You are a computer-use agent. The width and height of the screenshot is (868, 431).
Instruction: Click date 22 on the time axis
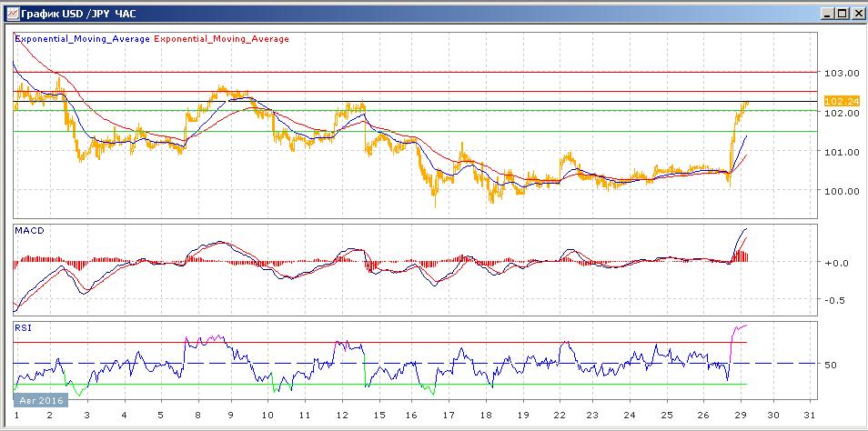(560, 416)
